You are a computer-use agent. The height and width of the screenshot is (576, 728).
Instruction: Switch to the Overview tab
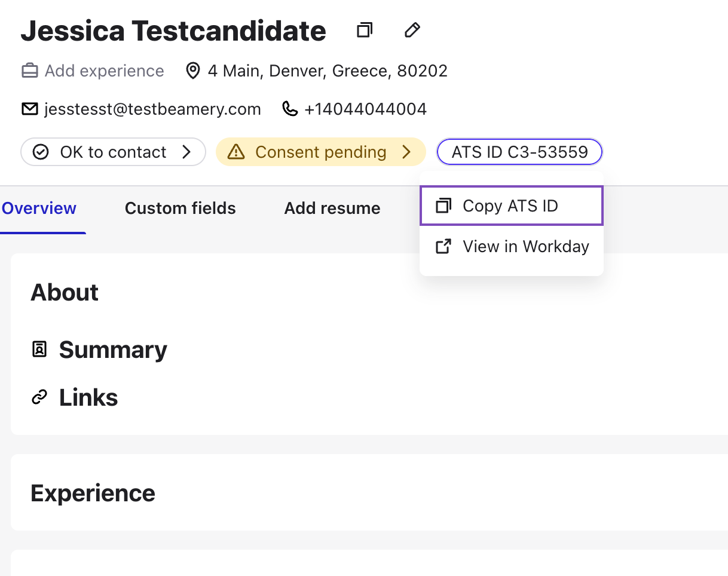point(39,208)
